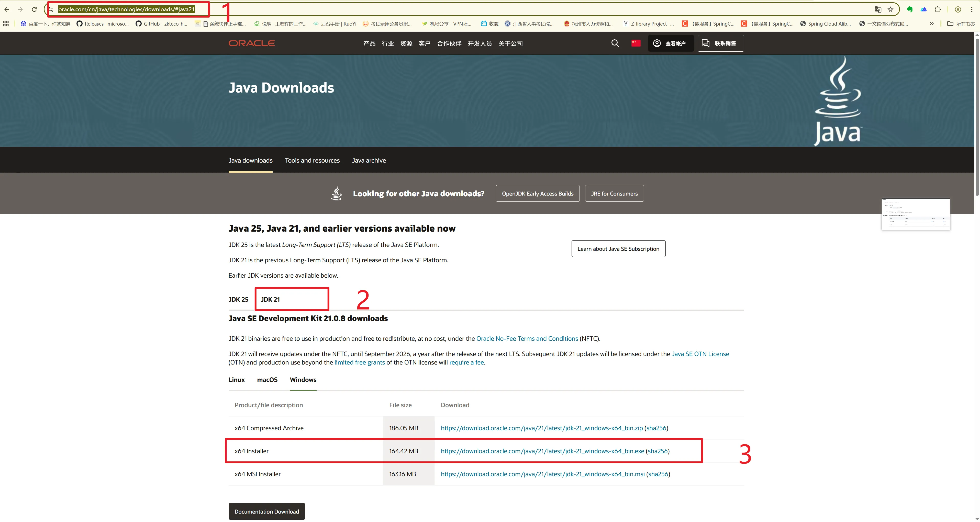Image resolution: width=980 pixels, height=522 pixels.
Task: Open the site information icon in address bar
Action: point(51,9)
